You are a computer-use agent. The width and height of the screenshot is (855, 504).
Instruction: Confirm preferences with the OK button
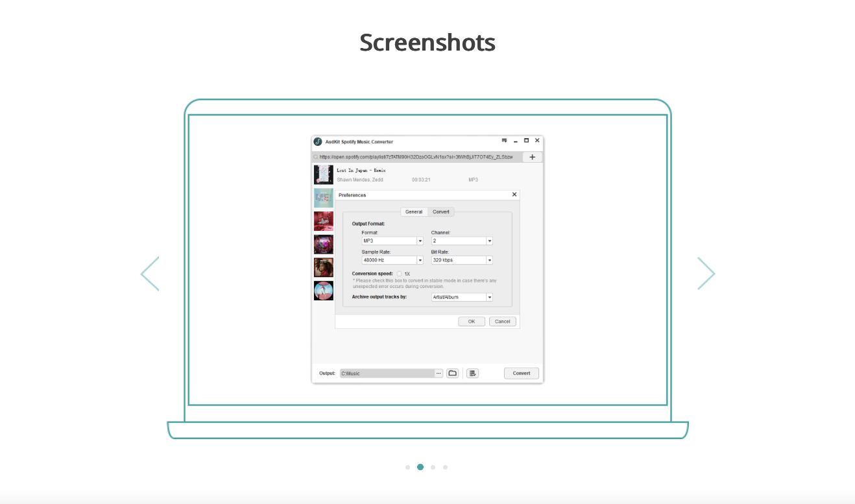click(472, 322)
